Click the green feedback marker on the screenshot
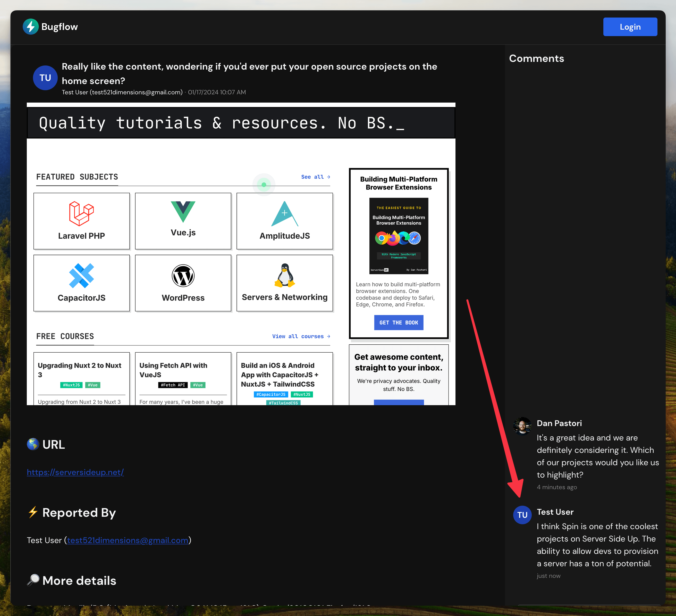 (x=264, y=185)
